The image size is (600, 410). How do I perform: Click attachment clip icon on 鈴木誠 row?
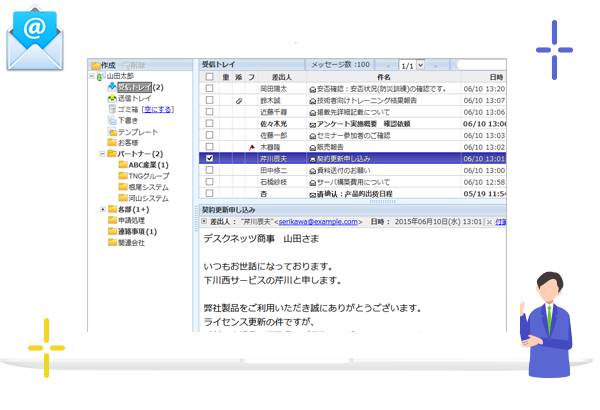pyautogui.click(x=237, y=102)
